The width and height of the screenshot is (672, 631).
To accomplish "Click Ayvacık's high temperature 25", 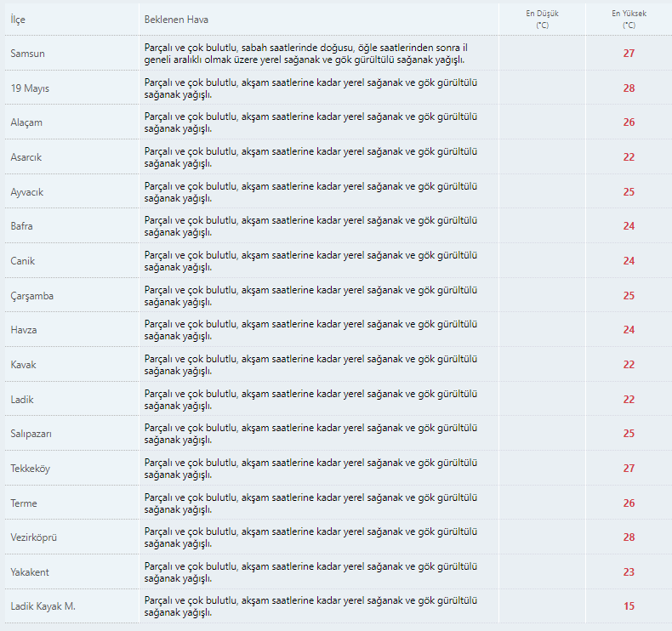I will pos(629,192).
